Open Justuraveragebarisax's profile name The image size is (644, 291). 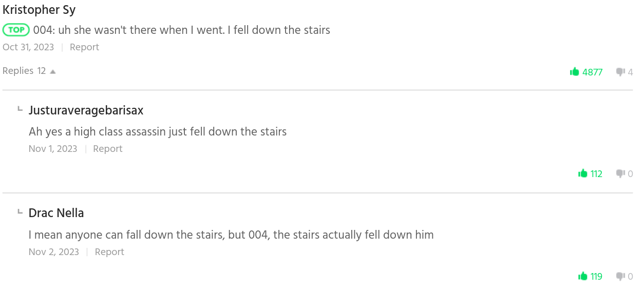click(86, 110)
